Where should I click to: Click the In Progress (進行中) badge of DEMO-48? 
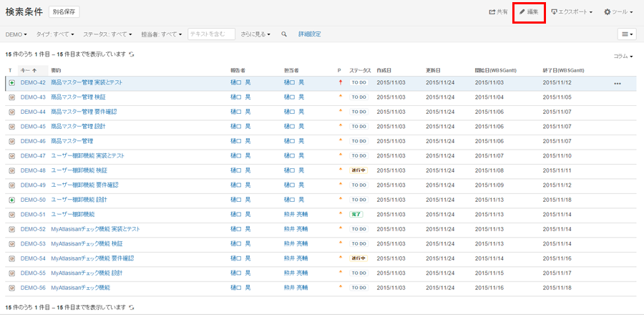pos(358,170)
